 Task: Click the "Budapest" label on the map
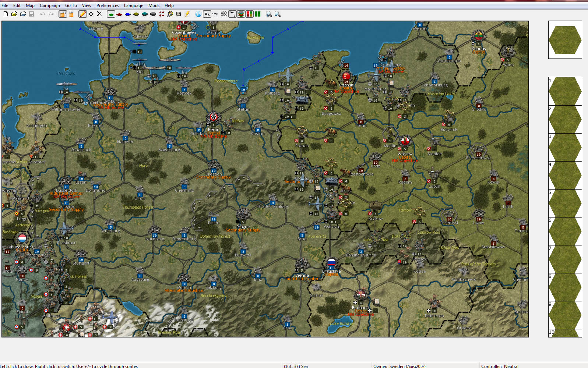[x=361, y=308]
